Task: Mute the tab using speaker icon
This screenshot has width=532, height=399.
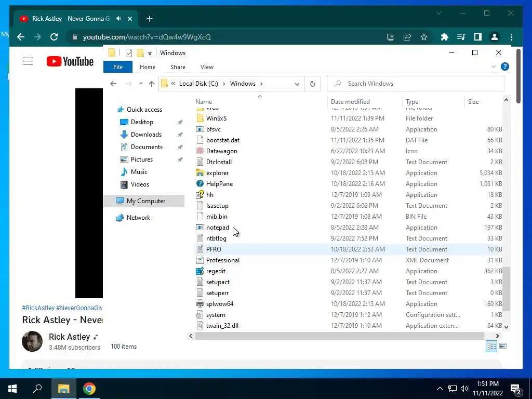Action: [119, 19]
